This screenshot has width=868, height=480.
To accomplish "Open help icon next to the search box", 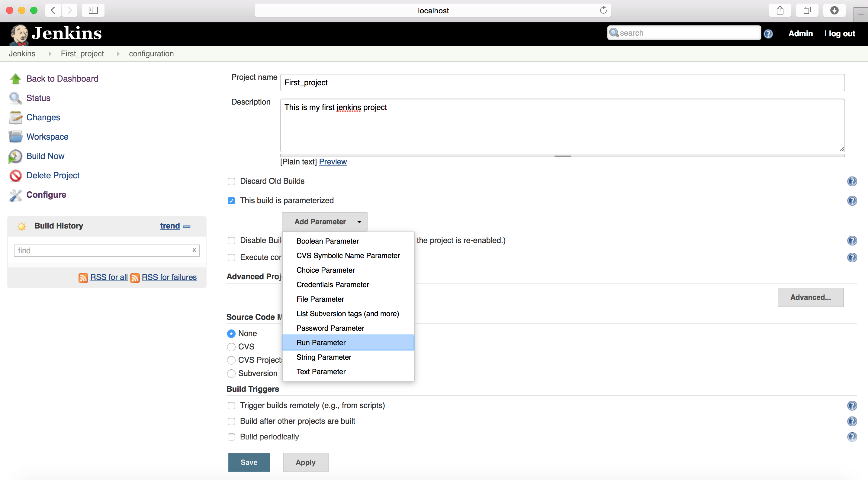I will pyautogui.click(x=768, y=33).
